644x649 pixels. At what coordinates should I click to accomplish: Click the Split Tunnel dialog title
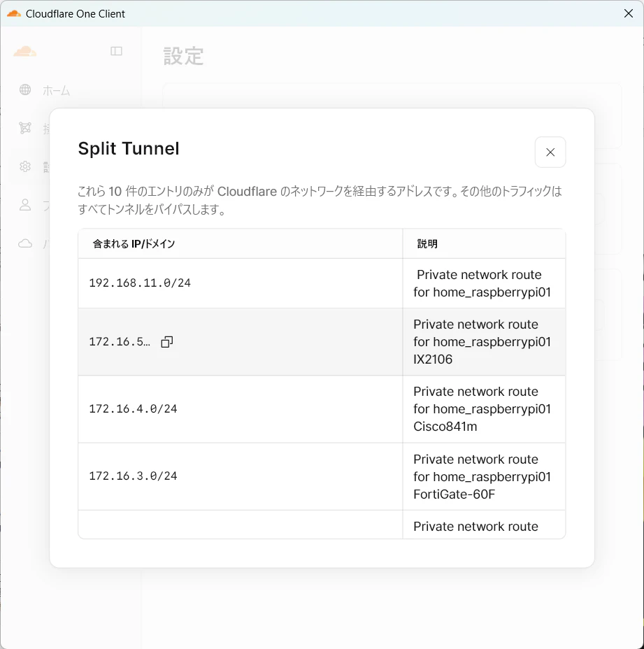(129, 148)
